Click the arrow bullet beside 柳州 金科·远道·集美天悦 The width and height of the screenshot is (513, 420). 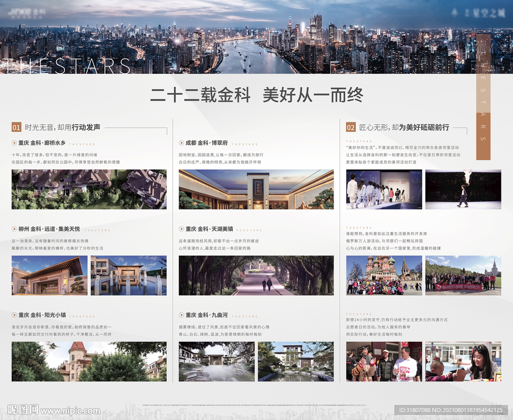pyautogui.click(x=14, y=229)
